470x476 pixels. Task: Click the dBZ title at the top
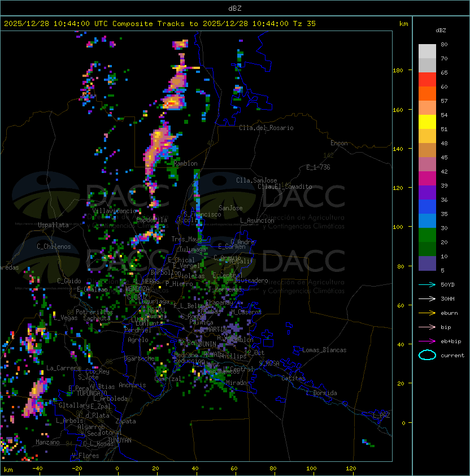point(235,8)
